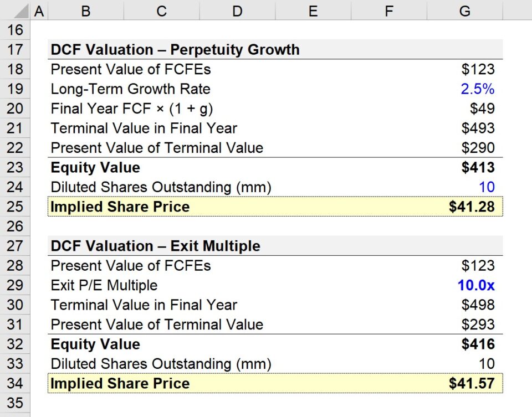Select row 17 header

tap(15, 50)
